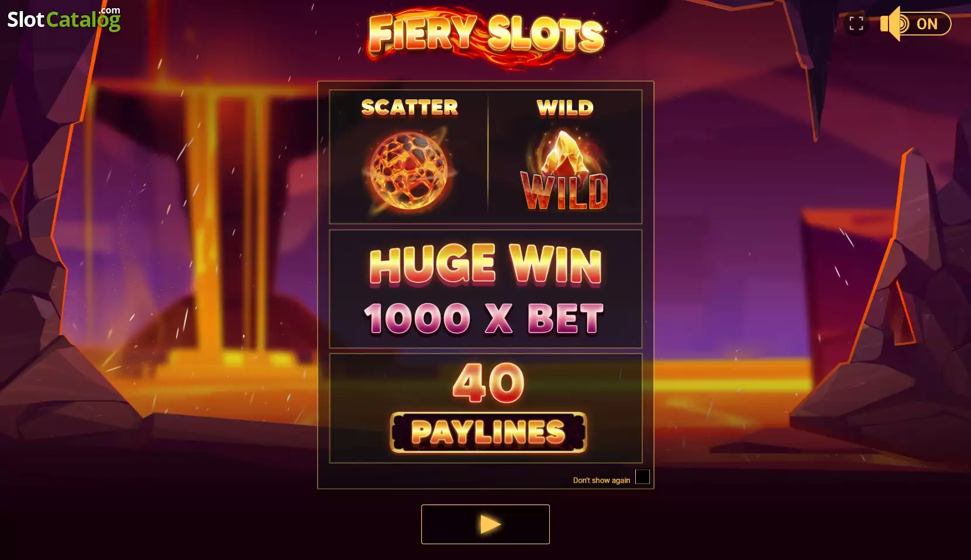The image size is (971, 560).
Task: Click the WILD heading label
Action: (x=565, y=108)
